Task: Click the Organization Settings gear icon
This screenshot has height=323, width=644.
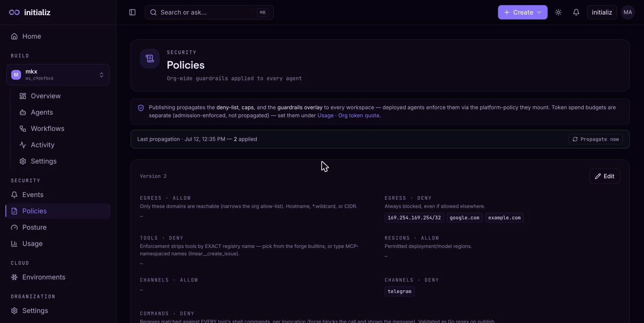Action: pos(14,310)
